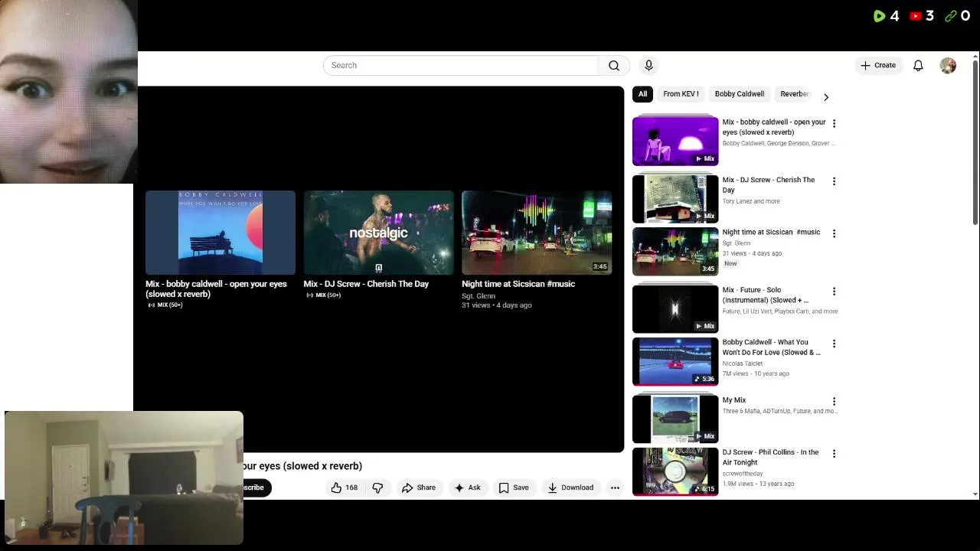The height and width of the screenshot is (551, 980).
Task: Open options for Phil Collins In the Air Tonight
Action: coord(834,454)
